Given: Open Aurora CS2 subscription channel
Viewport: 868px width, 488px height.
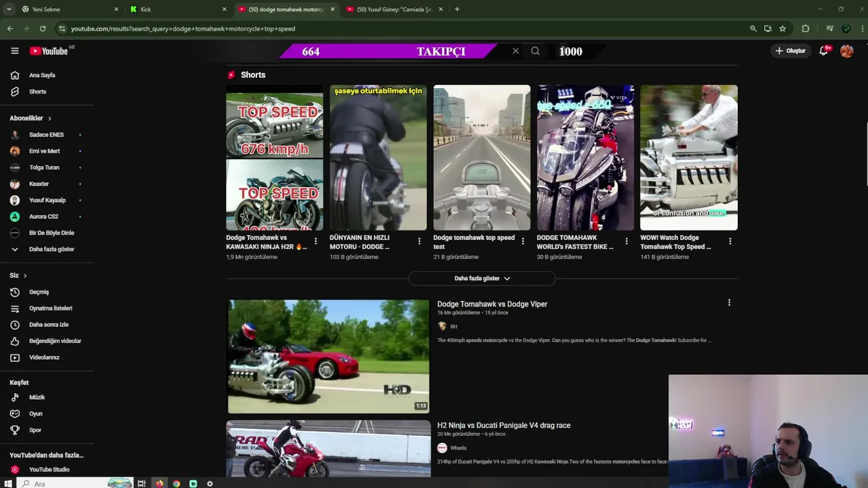Looking at the screenshot, I should (x=43, y=216).
